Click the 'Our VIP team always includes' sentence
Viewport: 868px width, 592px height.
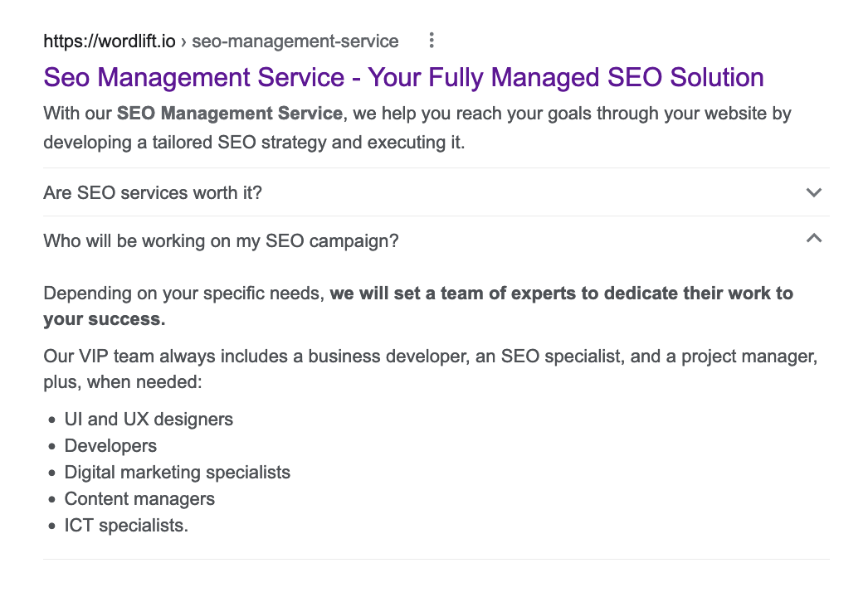[x=431, y=357]
